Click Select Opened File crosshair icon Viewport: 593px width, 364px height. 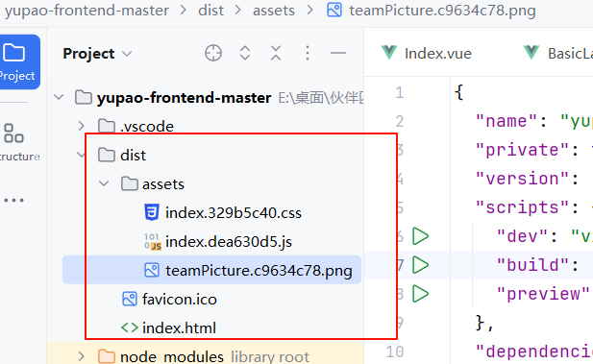[213, 53]
